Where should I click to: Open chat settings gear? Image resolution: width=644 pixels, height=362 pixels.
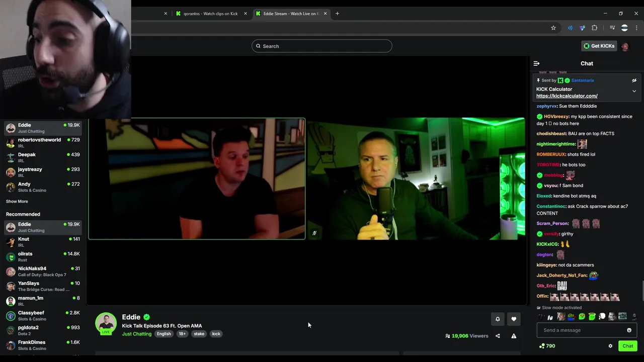coord(610,346)
